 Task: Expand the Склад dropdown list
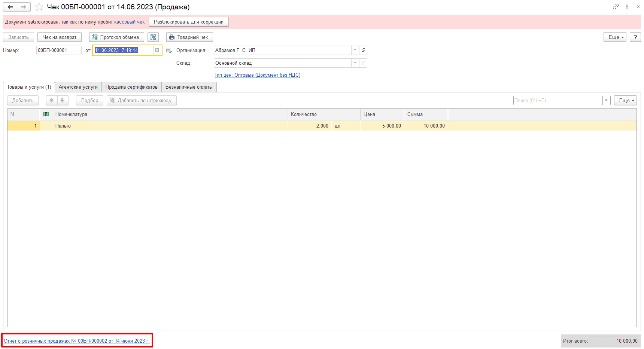point(355,63)
